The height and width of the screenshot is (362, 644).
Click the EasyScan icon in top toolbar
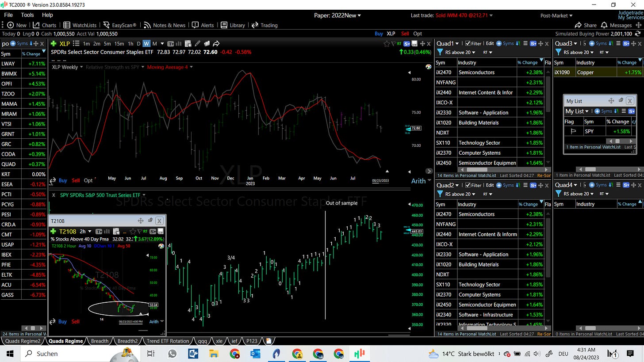(x=107, y=25)
